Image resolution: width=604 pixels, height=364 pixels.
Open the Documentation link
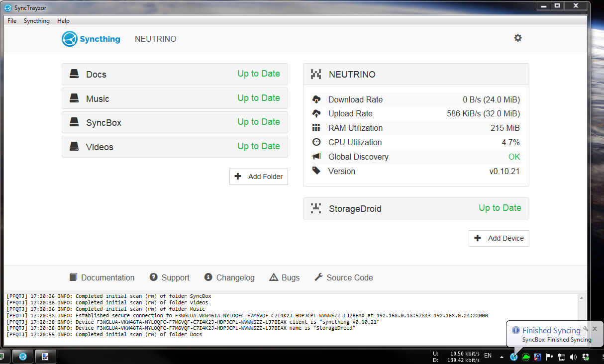(x=102, y=277)
